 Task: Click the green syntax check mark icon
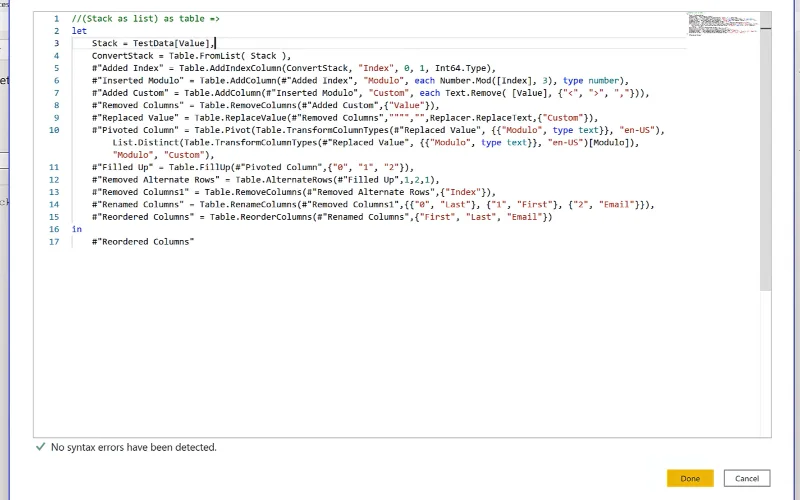click(40, 447)
